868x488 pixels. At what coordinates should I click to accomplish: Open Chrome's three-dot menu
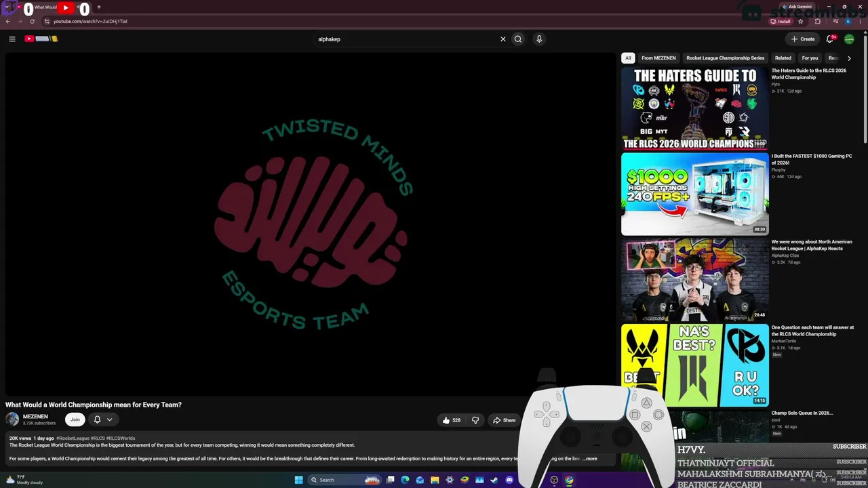(860, 21)
